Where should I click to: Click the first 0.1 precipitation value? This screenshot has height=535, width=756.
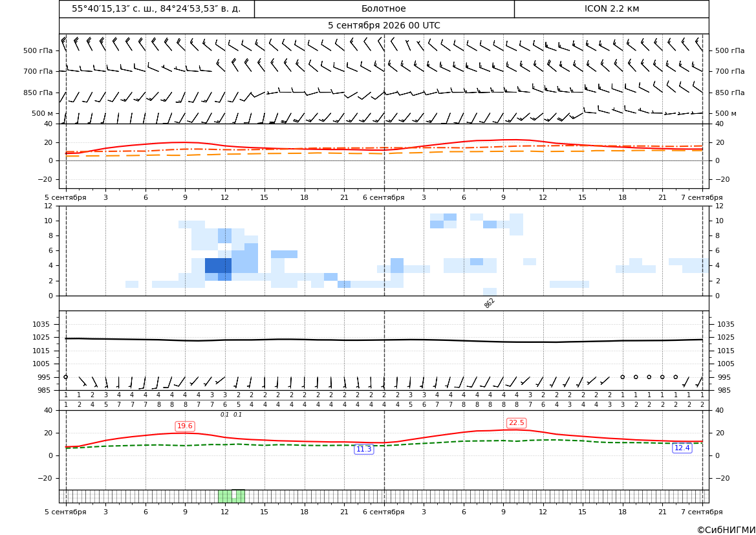click(224, 415)
